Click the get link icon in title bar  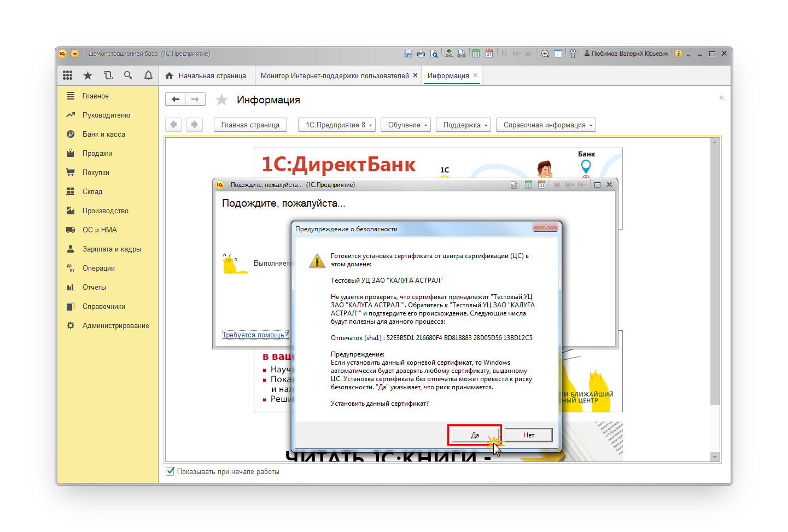click(x=449, y=54)
